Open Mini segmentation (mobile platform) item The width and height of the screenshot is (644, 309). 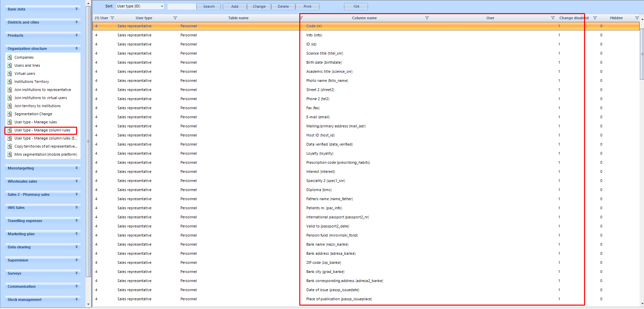pos(45,154)
